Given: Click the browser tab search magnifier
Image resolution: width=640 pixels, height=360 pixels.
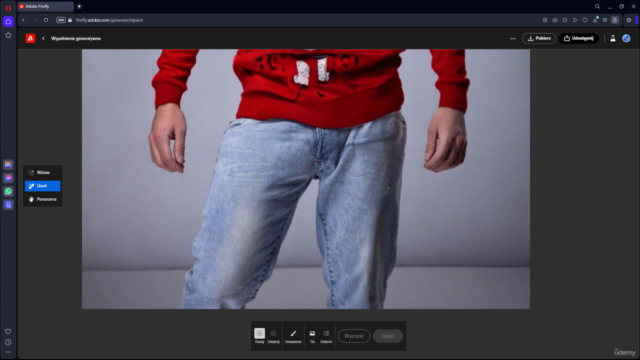Looking at the screenshot, I should (x=597, y=6).
